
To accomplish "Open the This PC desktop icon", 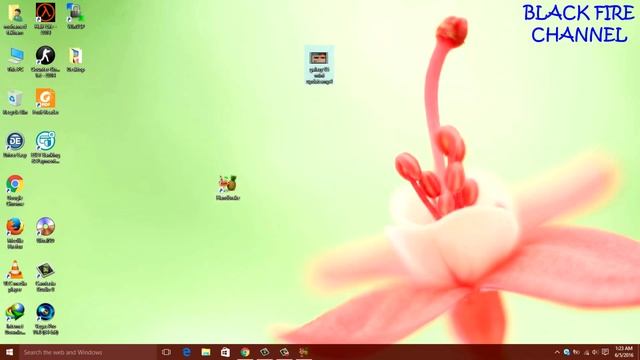I will [x=16, y=60].
